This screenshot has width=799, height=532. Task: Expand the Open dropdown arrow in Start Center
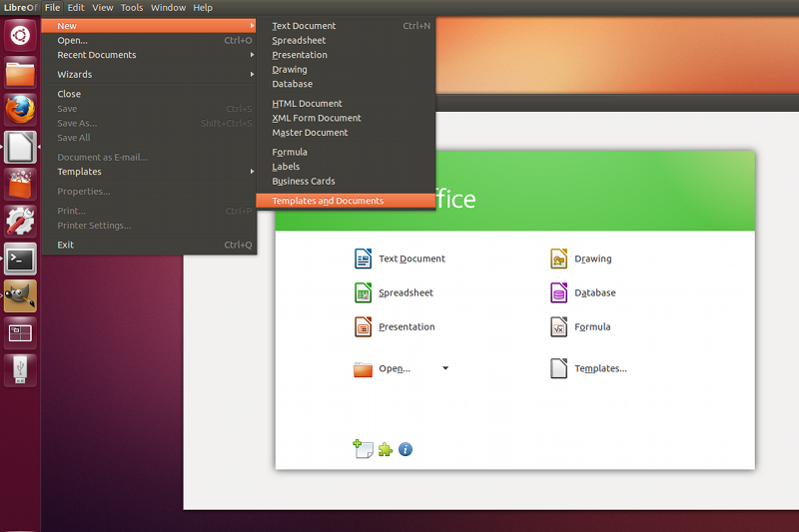point(445,368)
